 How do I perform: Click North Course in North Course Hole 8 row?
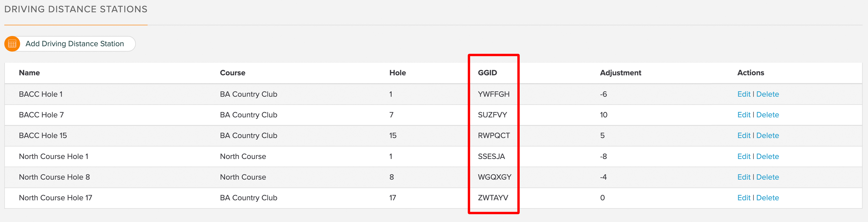click(x=243, y=177)
